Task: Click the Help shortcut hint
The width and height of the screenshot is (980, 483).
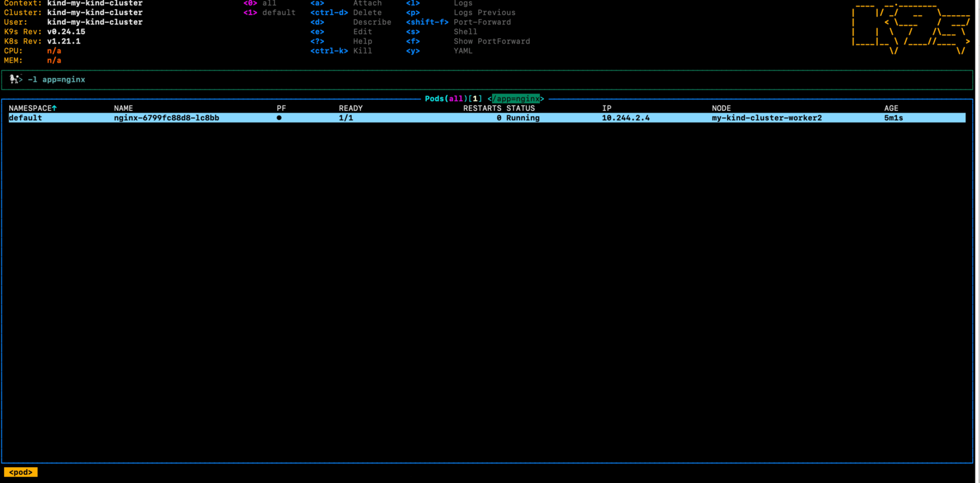Action: 342,42
